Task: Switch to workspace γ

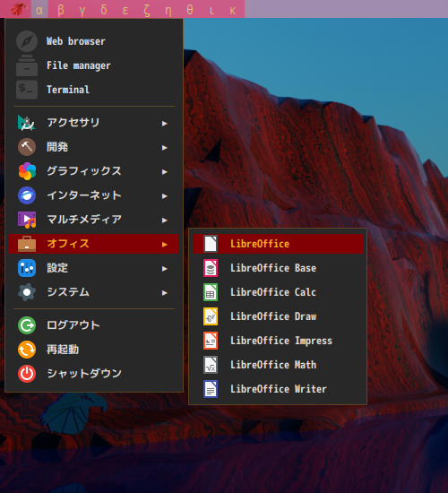Action: (x=82, y=10)
